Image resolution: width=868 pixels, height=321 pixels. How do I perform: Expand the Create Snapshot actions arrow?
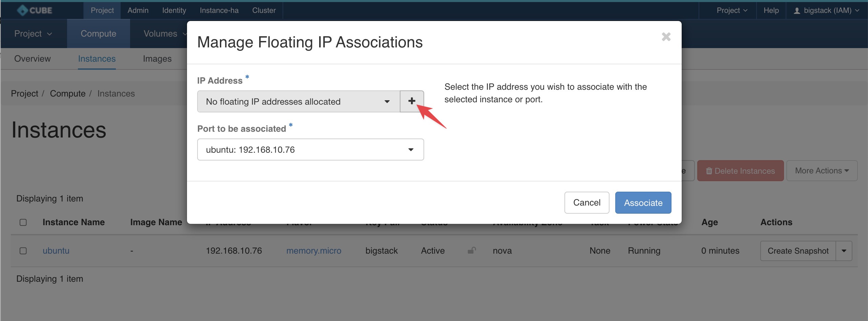(844, 251)
